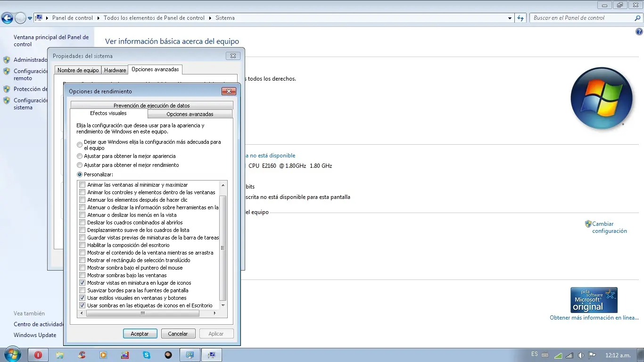
Task: Click the Microsoft original software badge
Action: (x=594, y=300)
